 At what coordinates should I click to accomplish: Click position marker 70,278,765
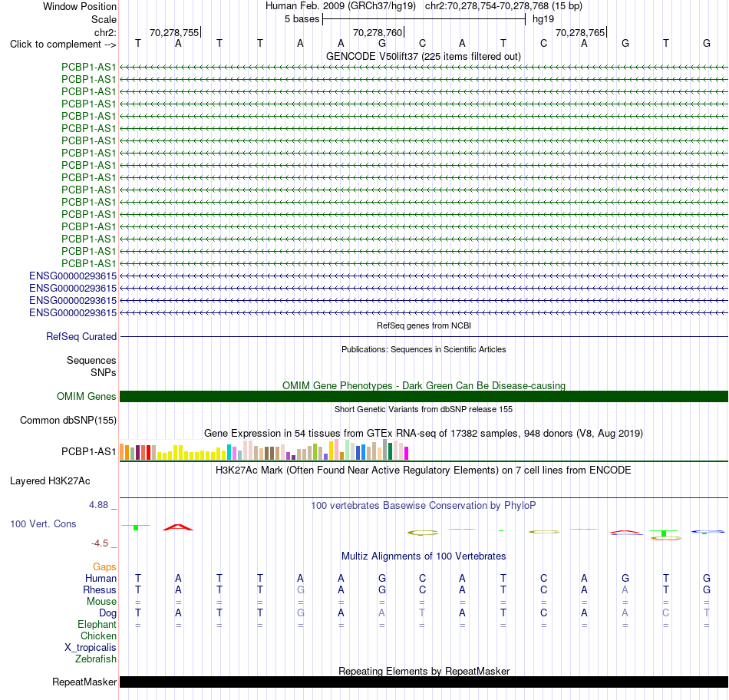point(580,32)
